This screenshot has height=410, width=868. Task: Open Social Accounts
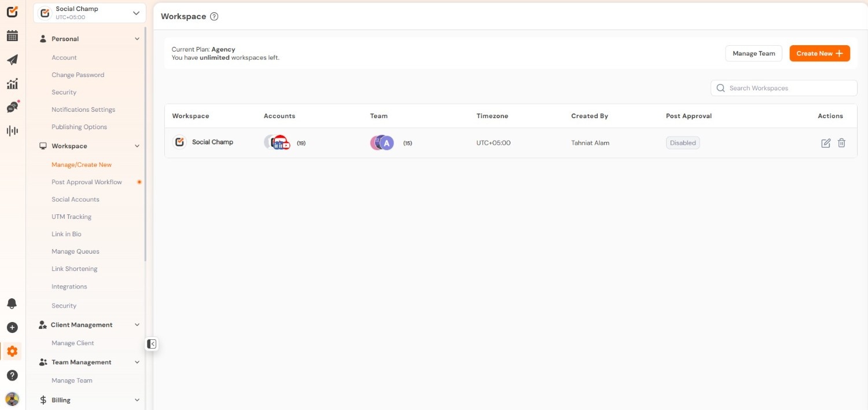coord(75,199)
